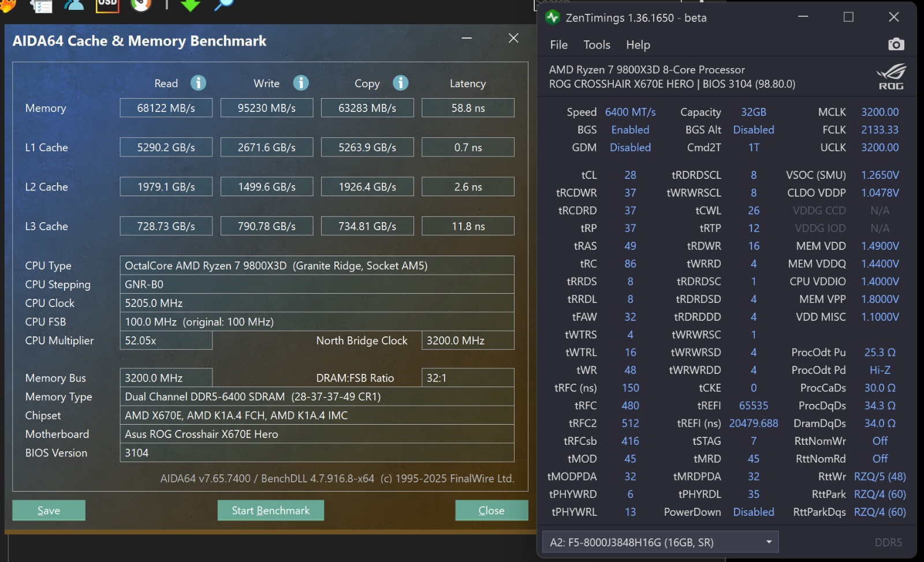Click the Memory Type DDR5-6400 SDRAM field

click(x=317, y=397)
